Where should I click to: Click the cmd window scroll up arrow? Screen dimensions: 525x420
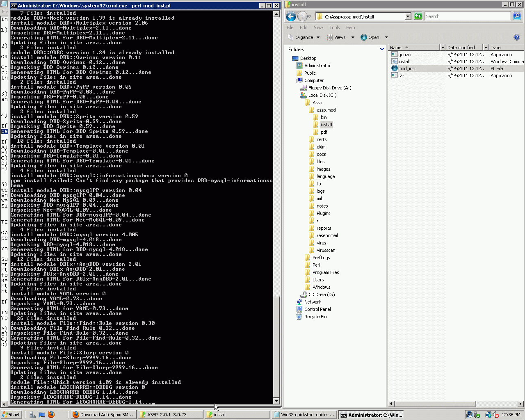pyautogui.click(x=276, y=14)
